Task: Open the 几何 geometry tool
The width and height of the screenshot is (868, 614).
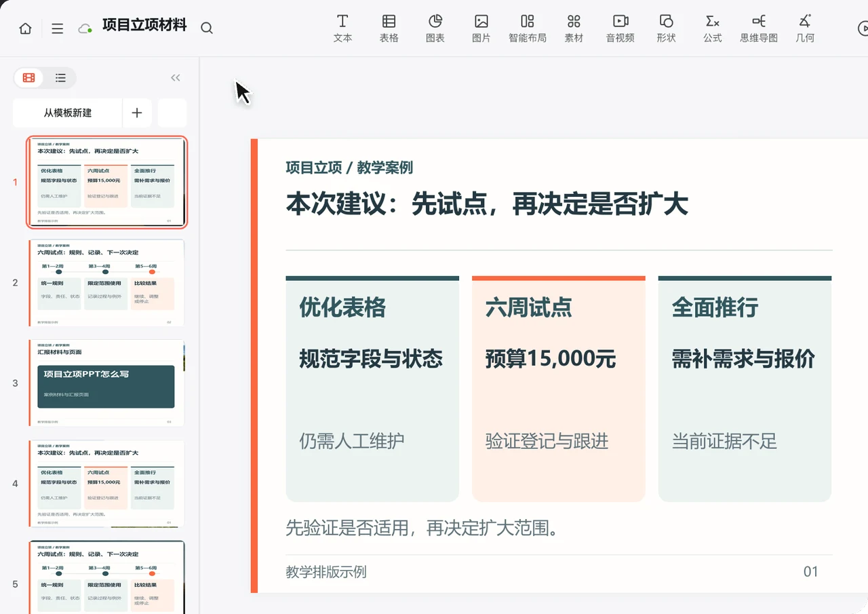Action: point(805,28)
